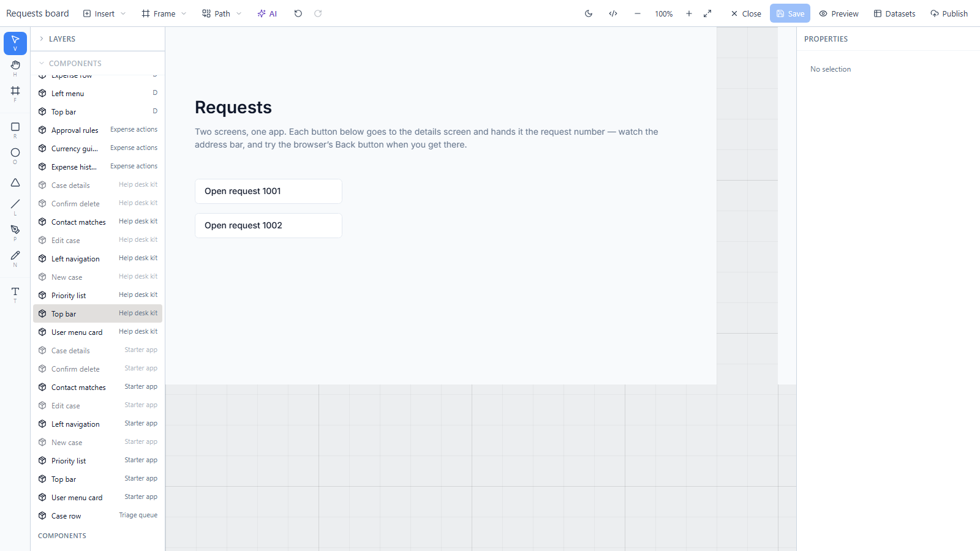Publish the app
The width and height of the screenshot is (980, 551).
(949, 13)
